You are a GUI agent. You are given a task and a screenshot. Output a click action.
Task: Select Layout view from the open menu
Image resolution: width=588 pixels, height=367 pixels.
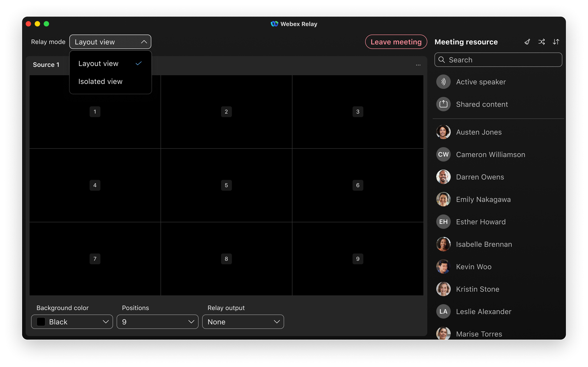(x=98, y=63)
